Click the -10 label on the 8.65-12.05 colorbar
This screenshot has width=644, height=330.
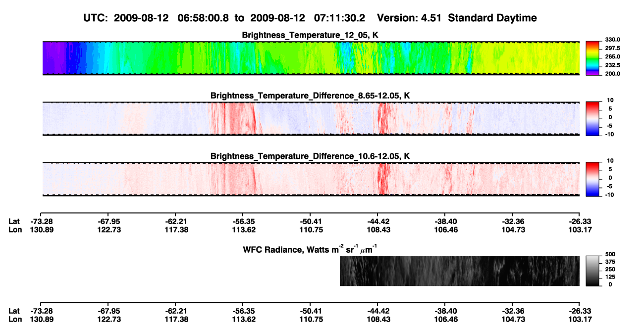[x=609, y=134]
